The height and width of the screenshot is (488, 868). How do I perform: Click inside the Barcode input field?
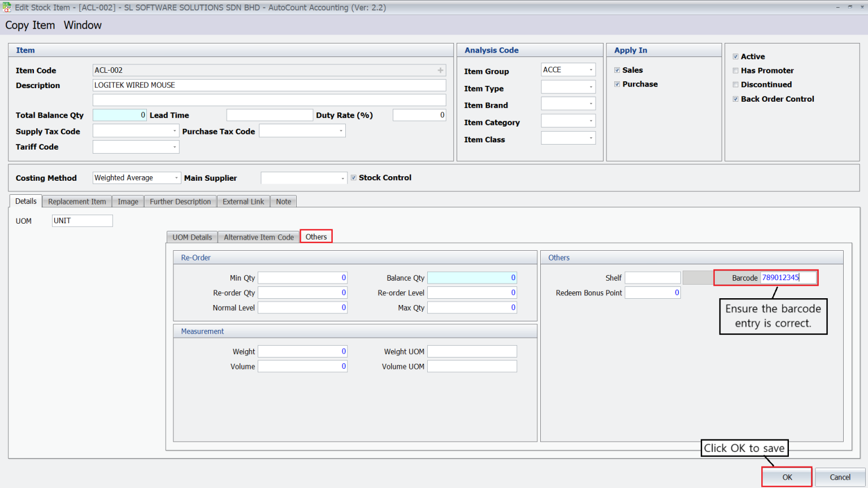tap(788, 277)
